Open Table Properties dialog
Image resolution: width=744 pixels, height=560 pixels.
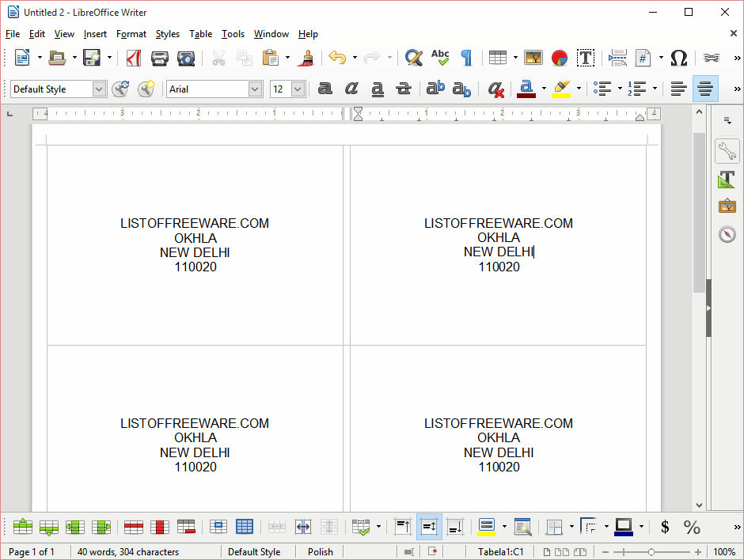click(523, 527)
